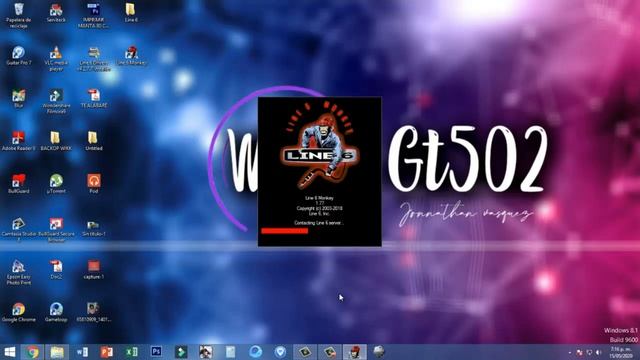Open File Explorer from the taskbar
The image size is (640, 360).
click(x=57, y=352)
